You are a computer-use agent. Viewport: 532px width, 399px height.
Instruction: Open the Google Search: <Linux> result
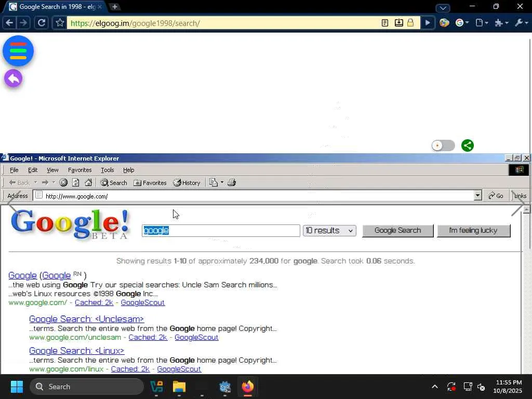(x=77, y=351)
